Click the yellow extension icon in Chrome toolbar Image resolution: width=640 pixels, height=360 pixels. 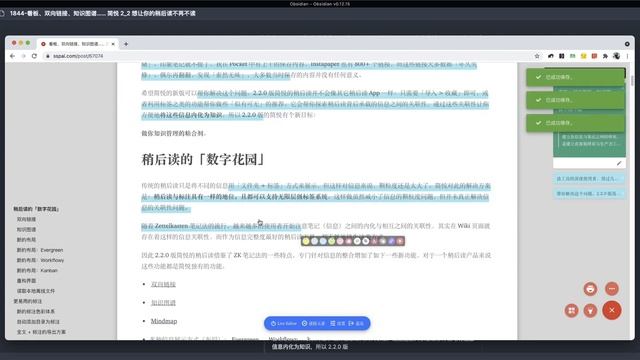(583, 56)
